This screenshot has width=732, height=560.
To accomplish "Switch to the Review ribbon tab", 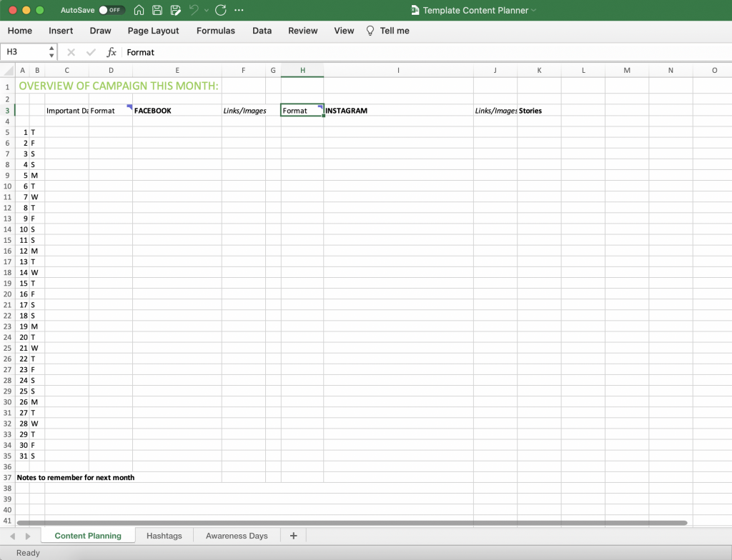I will pos(302,31).
